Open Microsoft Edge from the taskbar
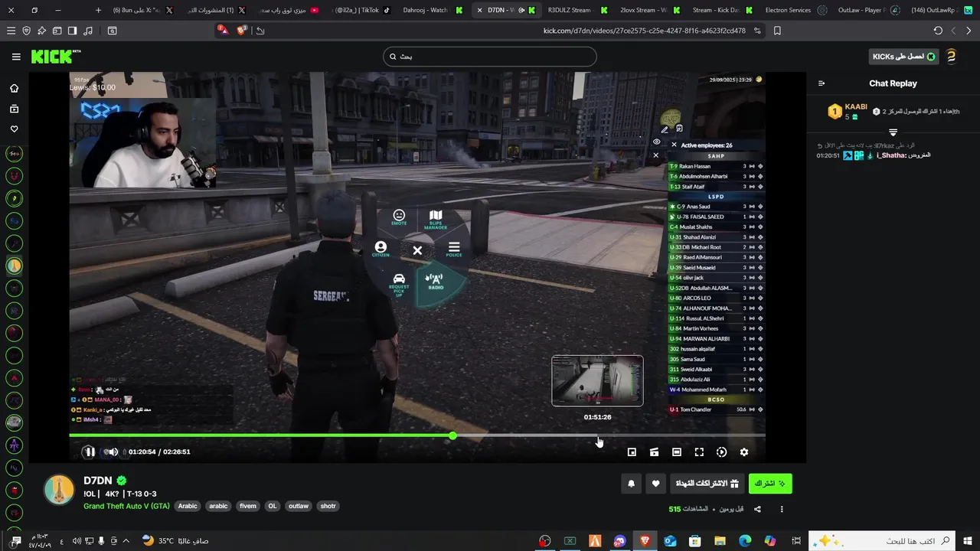 coord(745,541)
